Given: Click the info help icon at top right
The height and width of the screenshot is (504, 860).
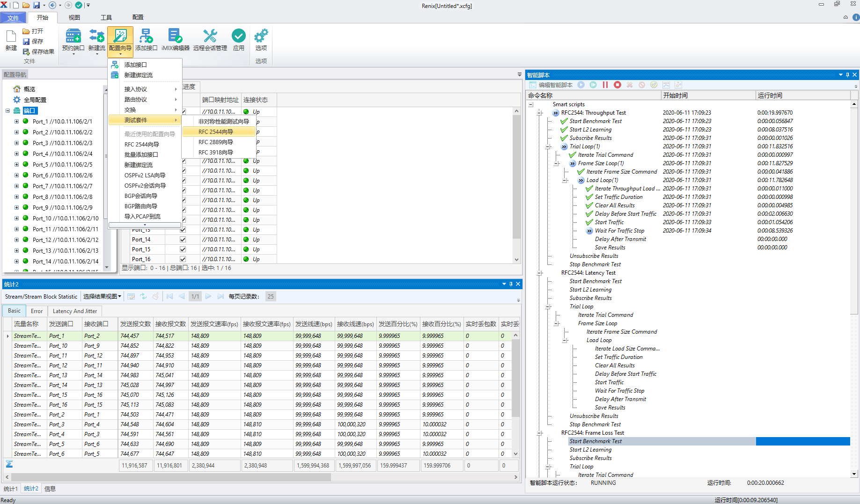Looking at the screenshot, I should click(x=856, y=17).
